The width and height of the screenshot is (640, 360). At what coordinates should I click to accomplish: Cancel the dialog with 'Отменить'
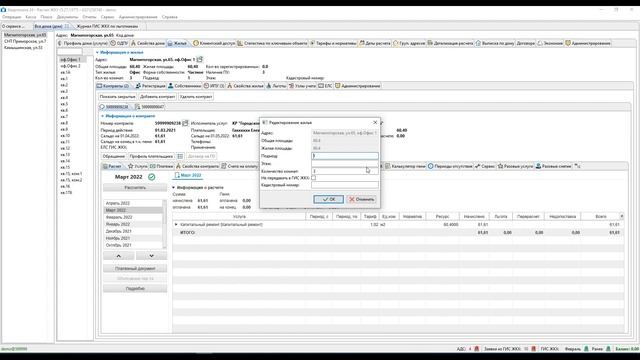[x=362, y=199]
